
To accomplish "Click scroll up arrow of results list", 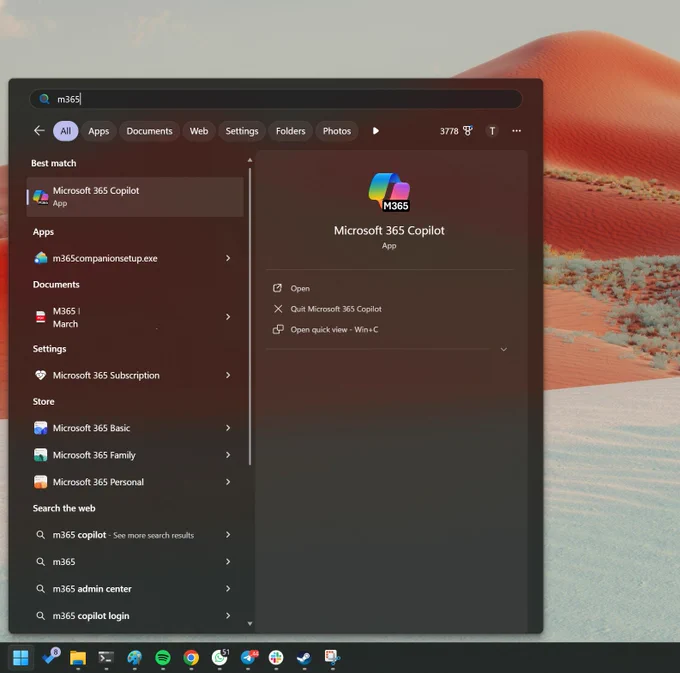I will point(250,160).
